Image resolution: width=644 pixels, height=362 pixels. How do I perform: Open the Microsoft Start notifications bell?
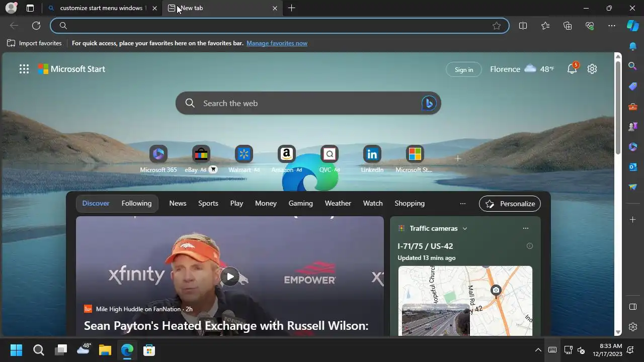pos(572,69)
